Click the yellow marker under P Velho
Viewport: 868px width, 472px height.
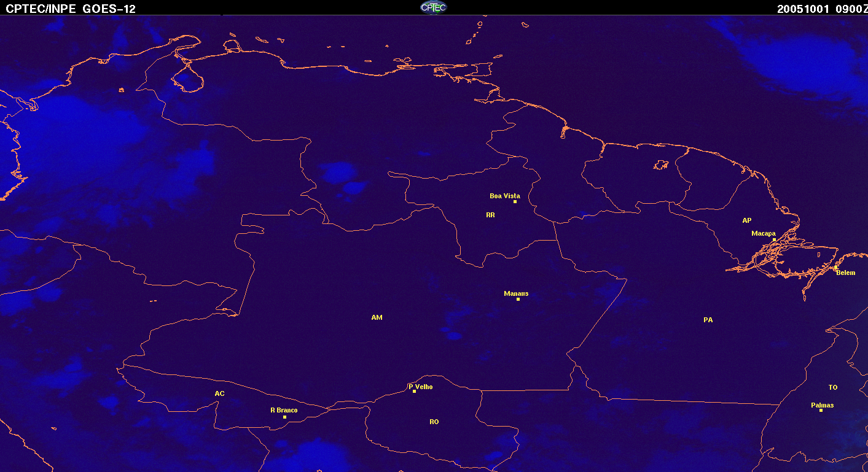[x=414, y=391]
